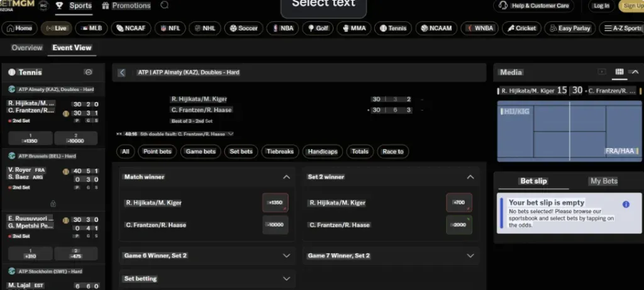Collapse the Match winner market
This screenshot has width=644, height=290.
pyautogui.click(x=286, y=177)
